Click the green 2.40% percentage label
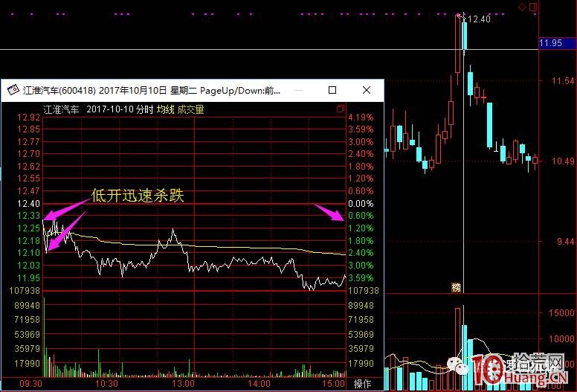This screenshot has height=392, width=577. (x=361, y=253)
